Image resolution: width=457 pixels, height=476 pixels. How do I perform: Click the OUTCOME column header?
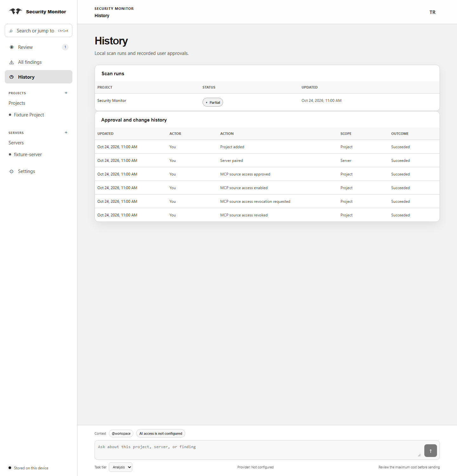coord(400,134)
